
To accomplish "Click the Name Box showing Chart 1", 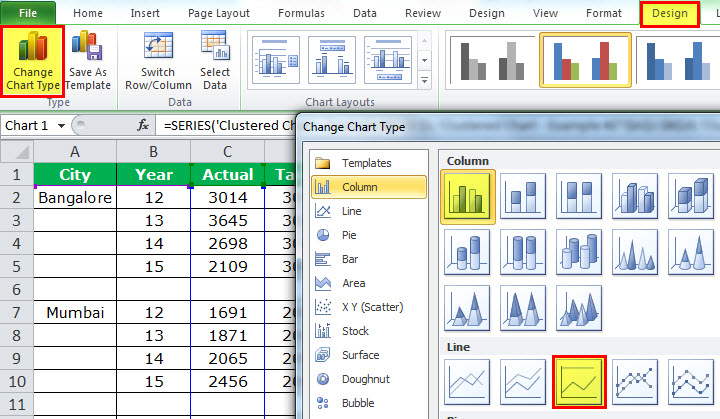I will pos(28,125).
